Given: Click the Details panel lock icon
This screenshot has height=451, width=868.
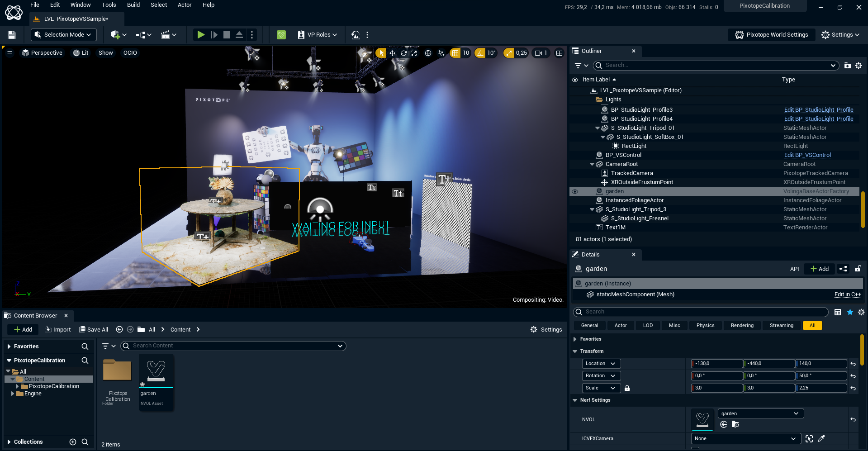Looking at the screenshot, I should pos(858,269).
